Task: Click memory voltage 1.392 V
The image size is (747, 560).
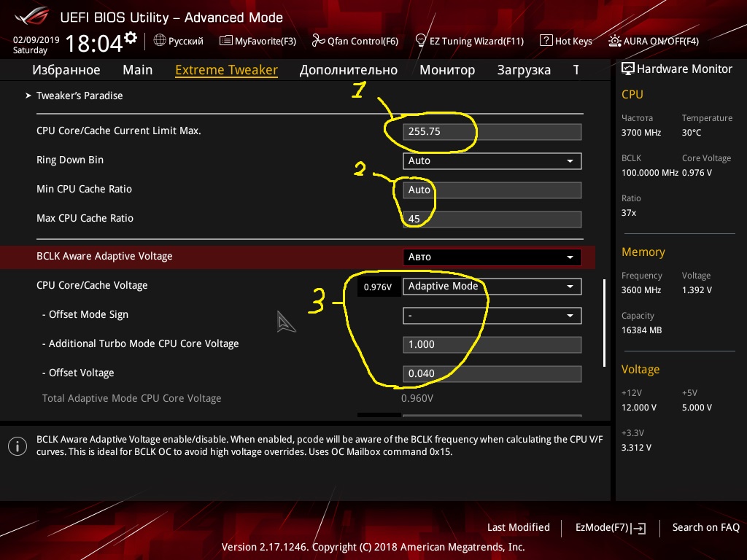Action: pos(697,290)
